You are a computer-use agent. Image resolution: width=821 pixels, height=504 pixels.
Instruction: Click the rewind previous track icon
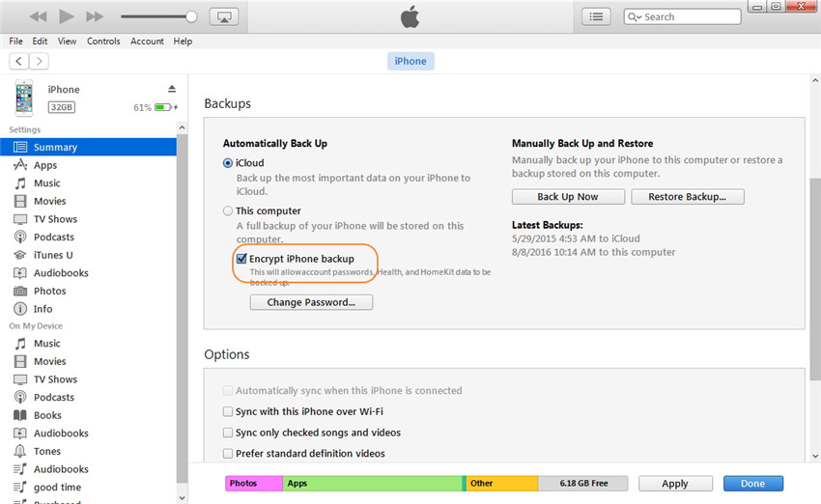point(39,16)
